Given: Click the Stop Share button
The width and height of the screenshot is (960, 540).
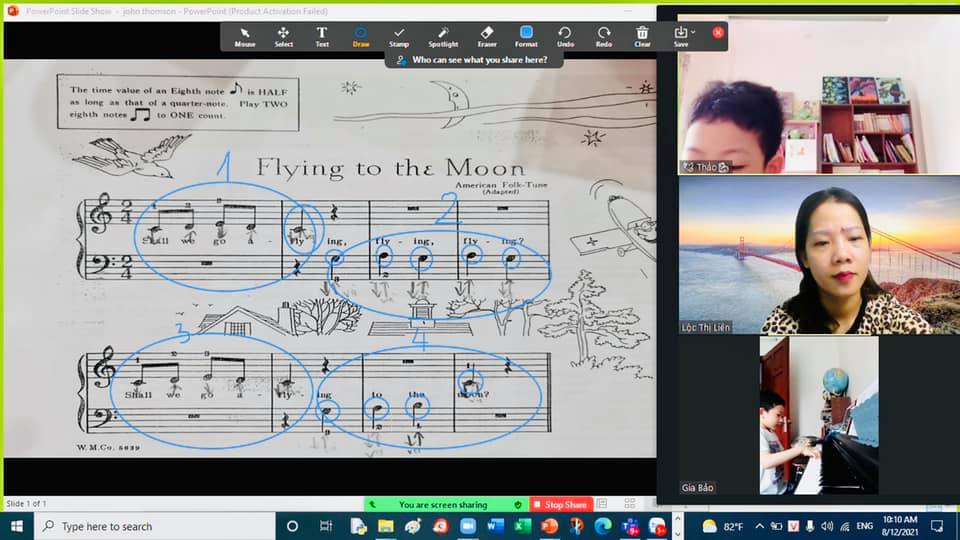Looking at the screenshot, I should coord(561,504).
